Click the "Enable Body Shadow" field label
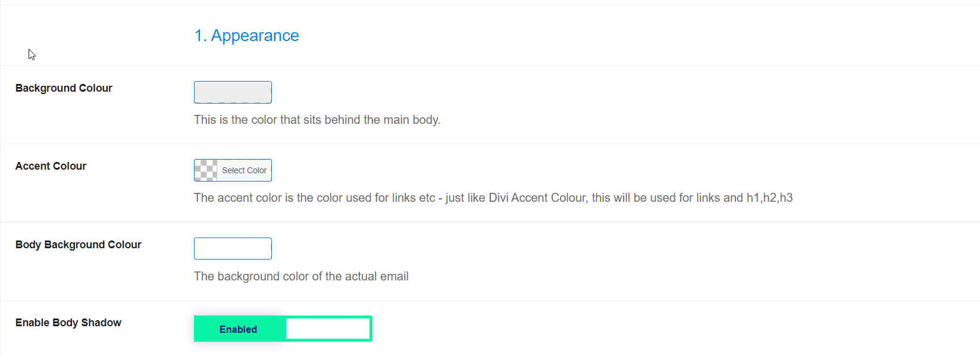 coord(68,323)
